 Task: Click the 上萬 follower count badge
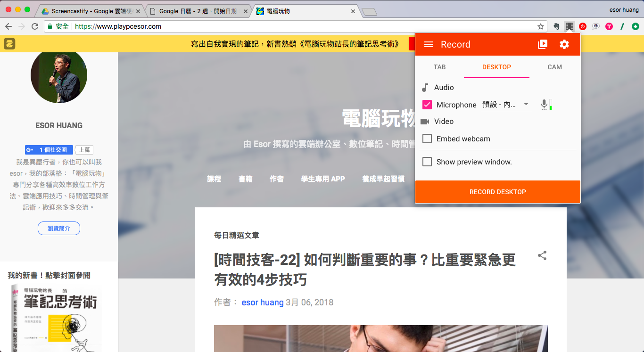click(x=84, y=150)
